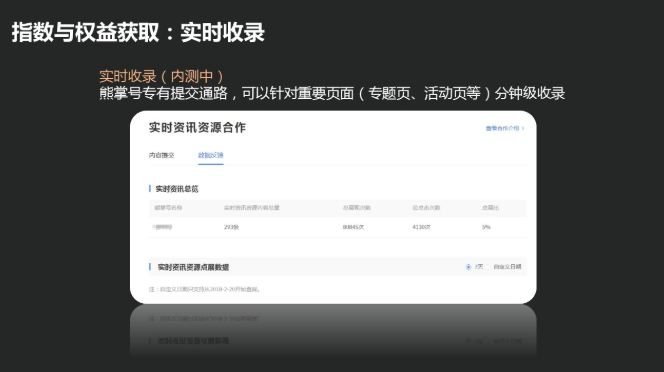
Task: Click the orange 实时收录（内测中）subtitle
Action: (x=161, y=76)
